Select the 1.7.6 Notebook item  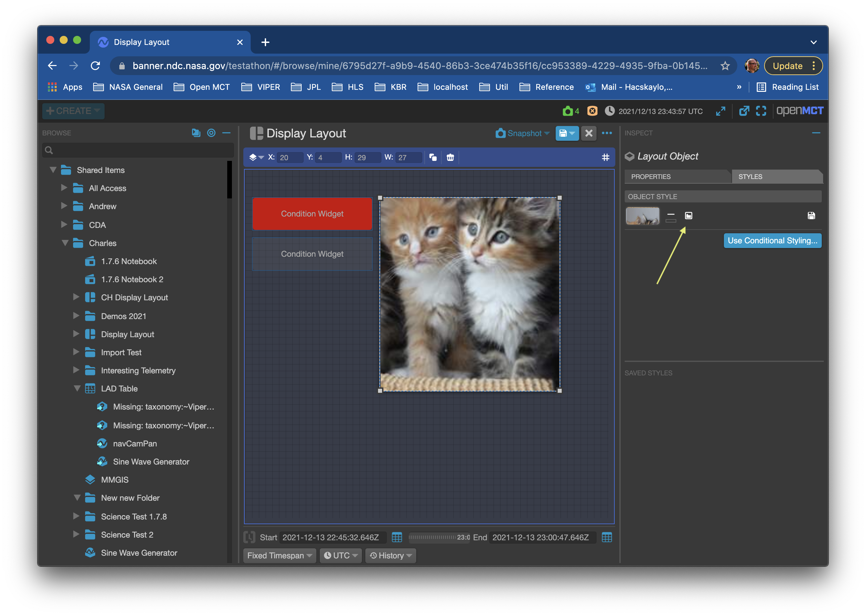tap(129, 261)
